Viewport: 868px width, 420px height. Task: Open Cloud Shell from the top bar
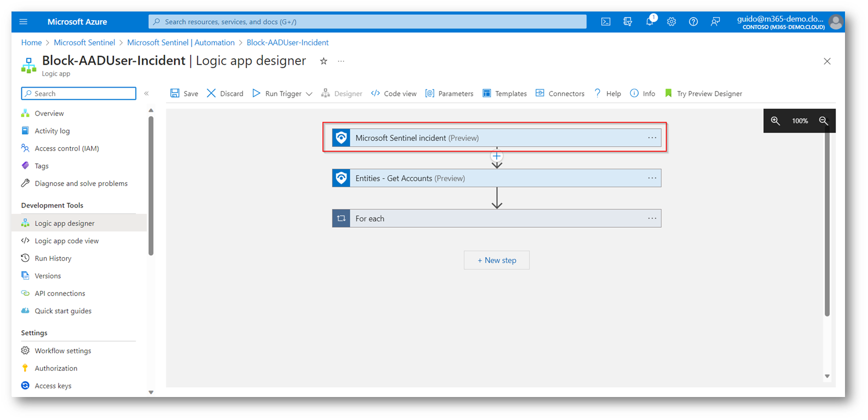606,22
